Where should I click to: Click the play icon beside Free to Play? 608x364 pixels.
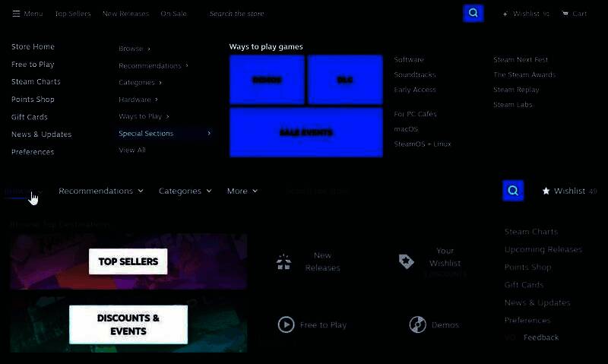[286, 324]
